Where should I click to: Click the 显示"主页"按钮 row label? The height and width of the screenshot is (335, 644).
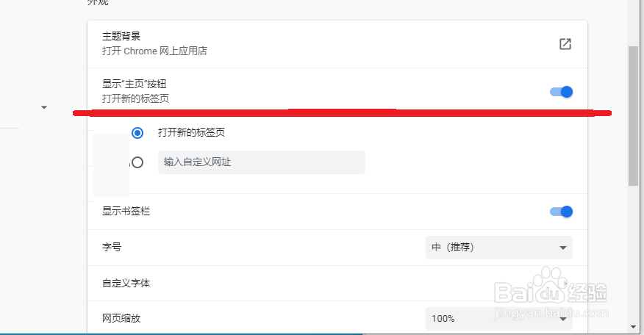pos(140,84)
